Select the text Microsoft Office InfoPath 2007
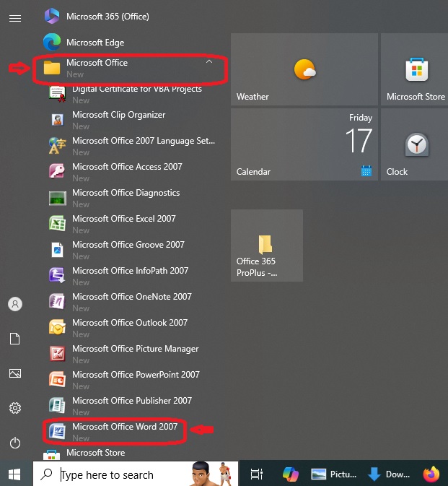 pos(131,270)
